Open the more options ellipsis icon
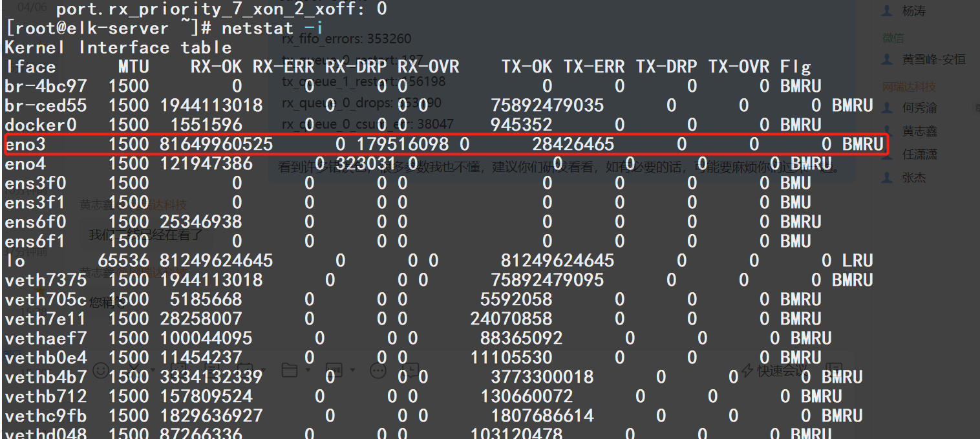 coord(377,370)
